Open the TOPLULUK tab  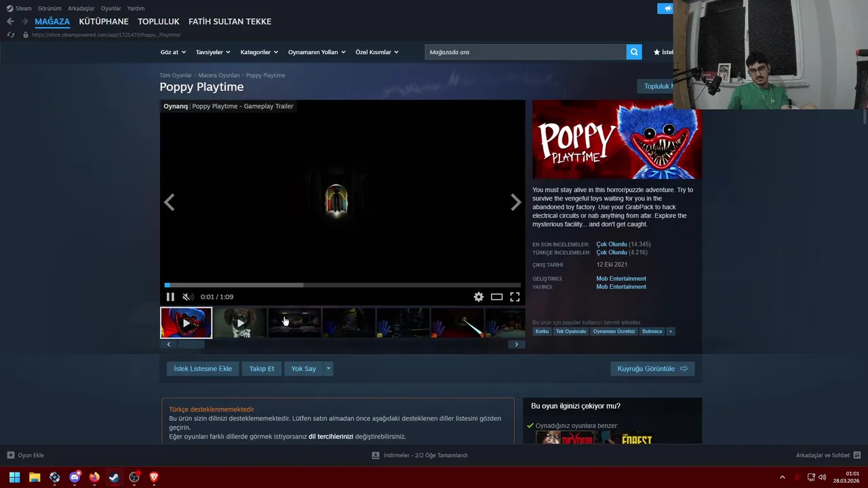point(159,22)
